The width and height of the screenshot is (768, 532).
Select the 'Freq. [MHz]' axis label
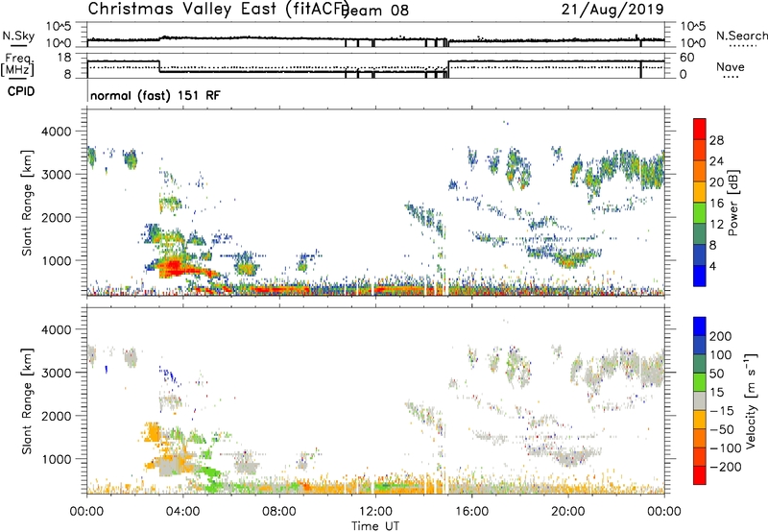click(17, 65)
